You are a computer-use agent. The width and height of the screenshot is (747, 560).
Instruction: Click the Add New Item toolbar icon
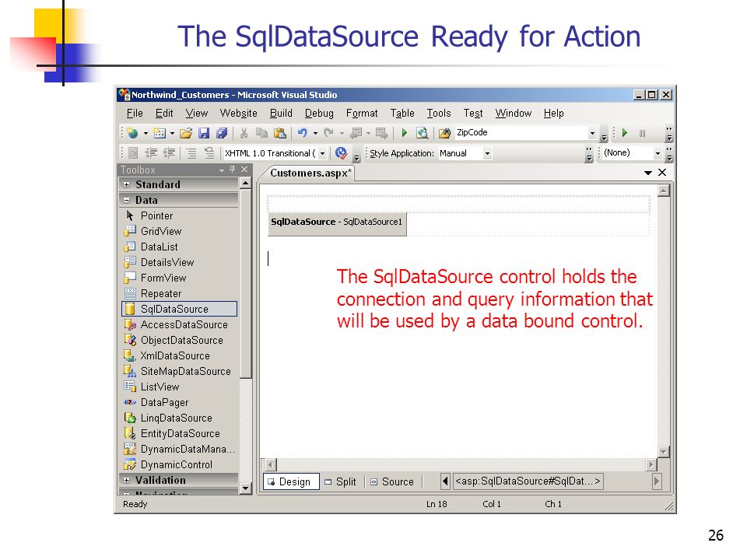[x=160, y=133]
